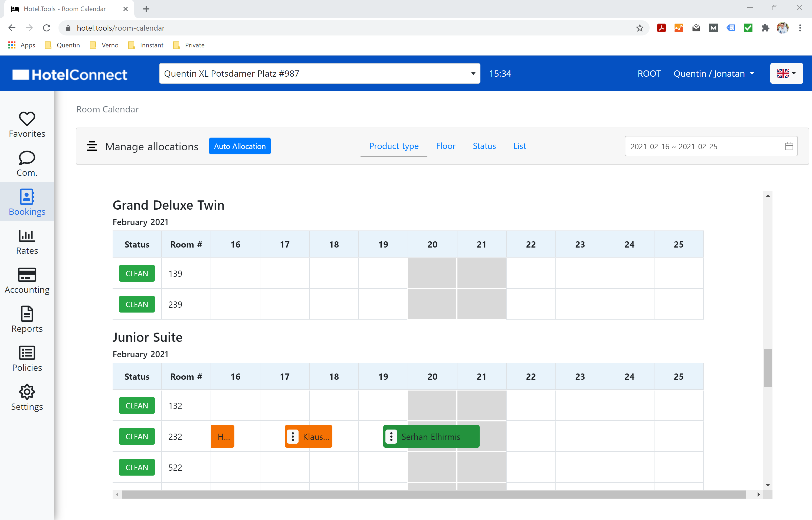Open the Rates chart icon
This screenshot has height=520, width=812.
point(27,235)
